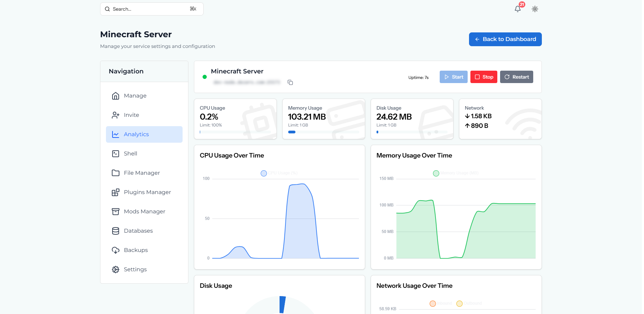Open the Analytics section
The height and width of the screenshot is (314, 644).
click(144, 134)
